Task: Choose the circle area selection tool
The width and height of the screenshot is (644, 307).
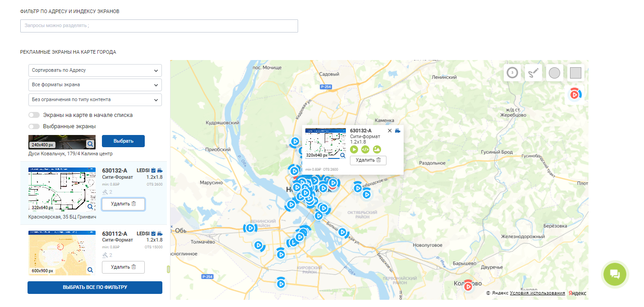Action: click(555, 72)
